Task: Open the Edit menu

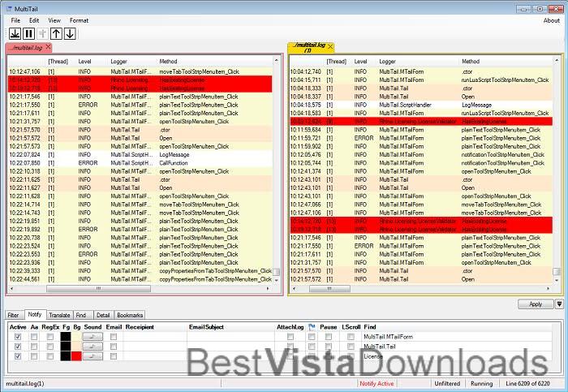Action: pos(34,20)
